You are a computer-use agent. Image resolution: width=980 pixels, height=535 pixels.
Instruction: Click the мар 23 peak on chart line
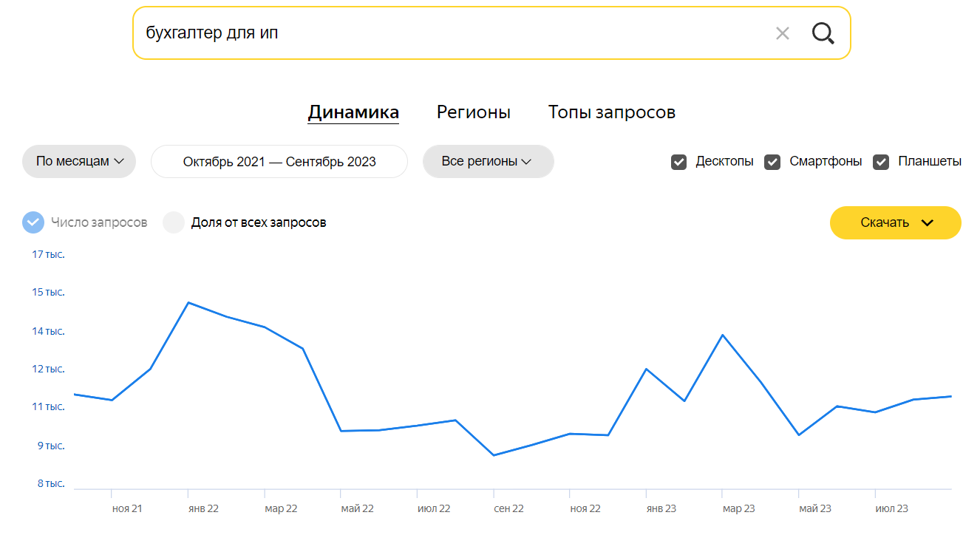tap(723, 335)
